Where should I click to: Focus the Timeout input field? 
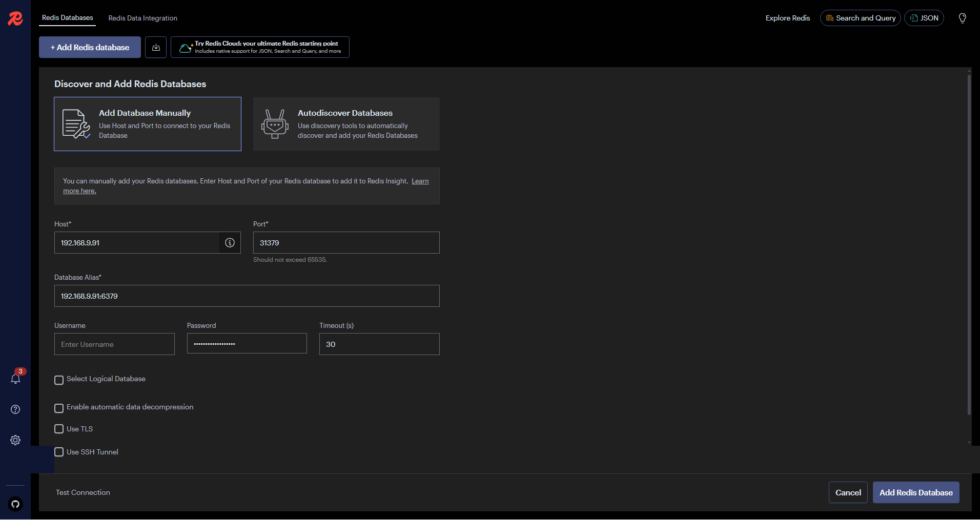(379, 344)
